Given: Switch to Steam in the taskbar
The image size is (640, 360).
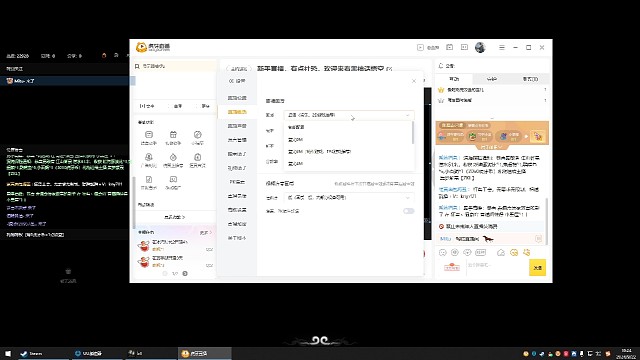Looking at the screenshot, I should tap(42, 353).
